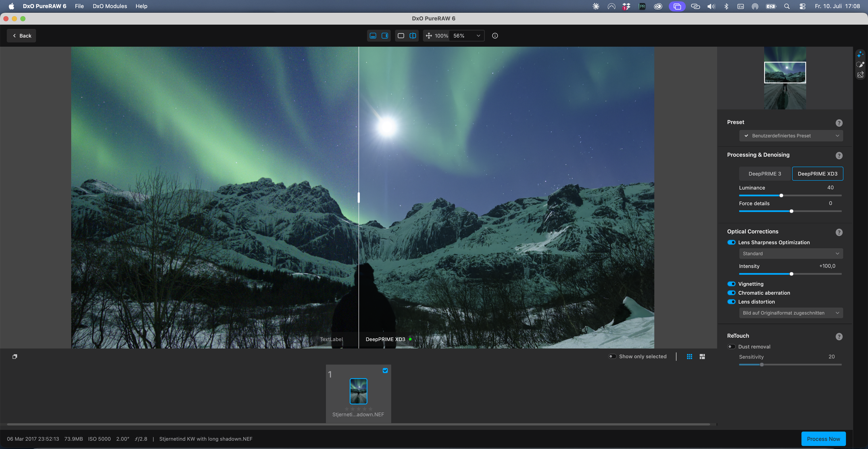Switch filmstrip to small grid view

(690, 357)
